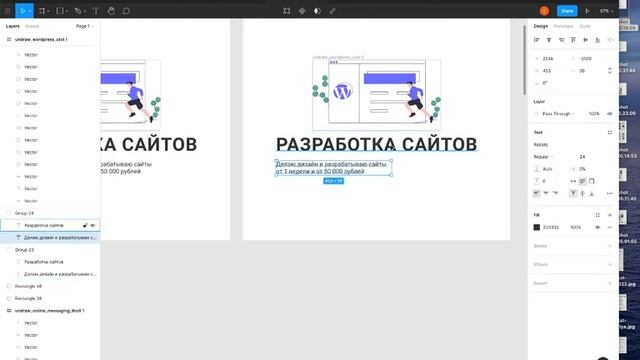
Task: Click the canvas vertical scrollbar
Action: click(x=524, y=61)
